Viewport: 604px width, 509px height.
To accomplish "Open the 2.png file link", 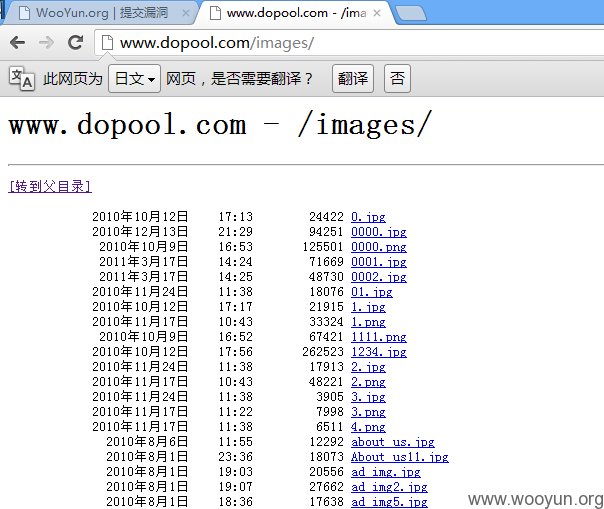I will point(368,382).
